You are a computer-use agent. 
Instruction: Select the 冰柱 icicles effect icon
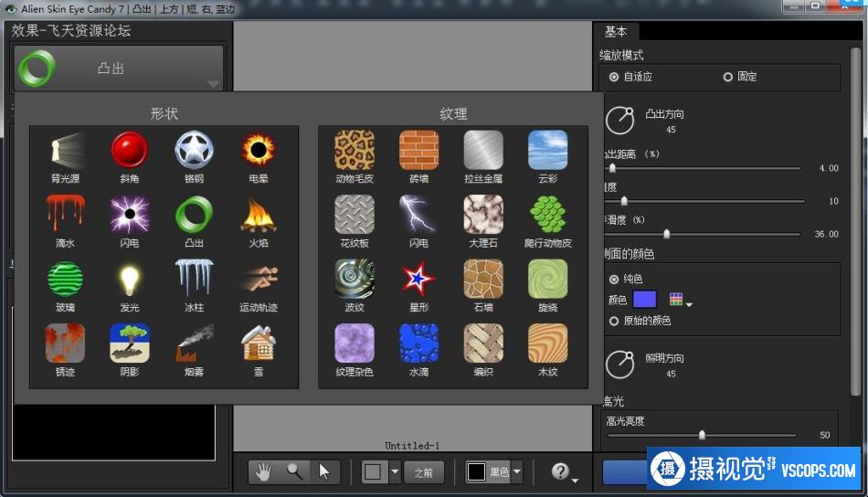pos(194,279)
